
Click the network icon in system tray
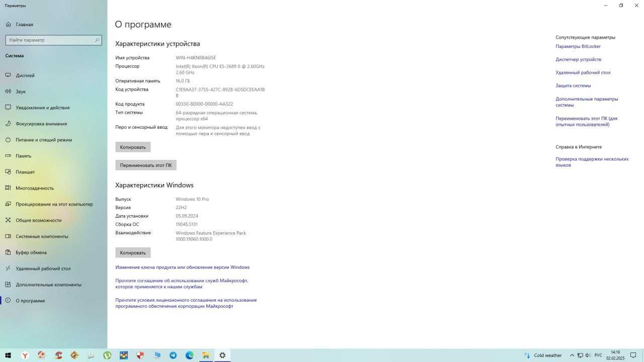click(580, 355)
